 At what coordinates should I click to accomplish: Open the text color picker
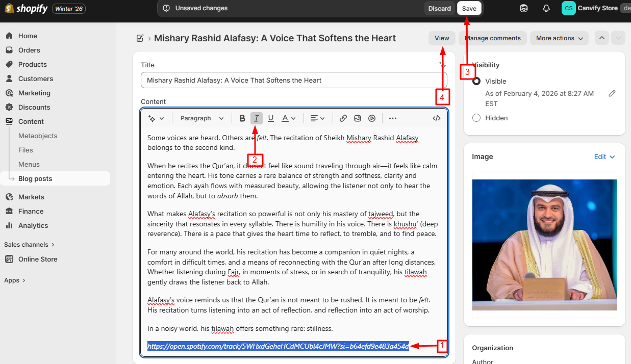coord(289,118)
